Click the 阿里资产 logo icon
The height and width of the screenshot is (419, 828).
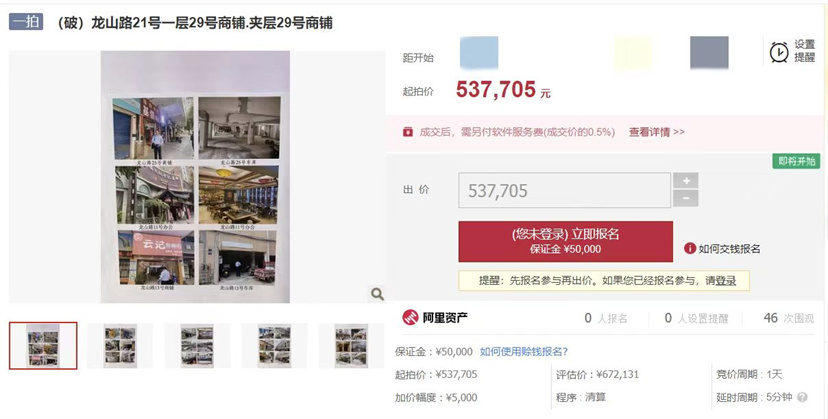click(410, 318)
